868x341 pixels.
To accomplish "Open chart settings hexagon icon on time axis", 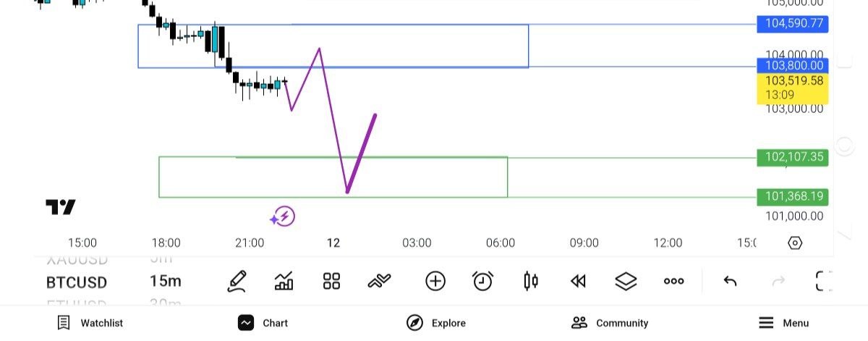I will pyautogui.click(x=795, y=243).
